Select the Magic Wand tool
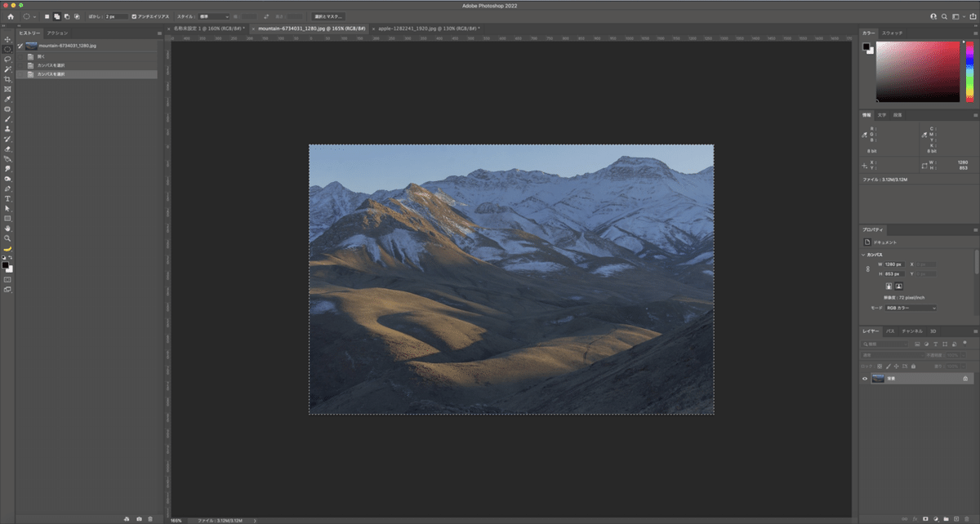The image size is (980, 524). point(7,69)
